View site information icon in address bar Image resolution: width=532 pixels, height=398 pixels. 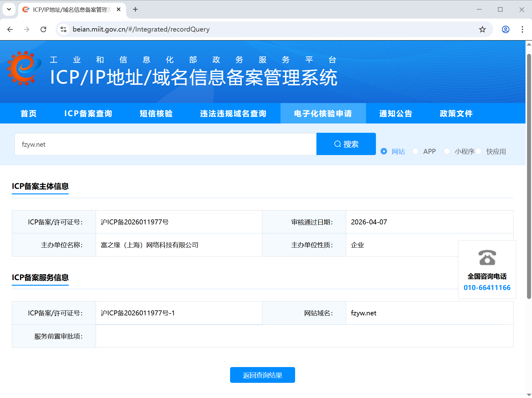(63, 29)
